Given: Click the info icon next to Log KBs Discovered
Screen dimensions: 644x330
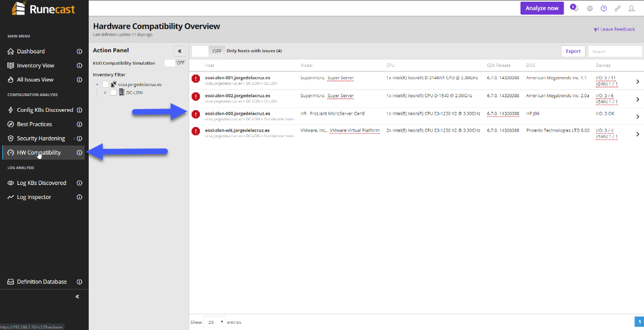Looking at the screenshot, I should [x=80, y=183].
